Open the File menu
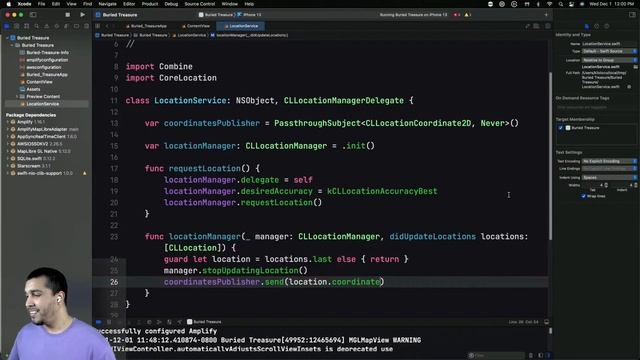Screen dimensions: 640x360 (41, 4)
